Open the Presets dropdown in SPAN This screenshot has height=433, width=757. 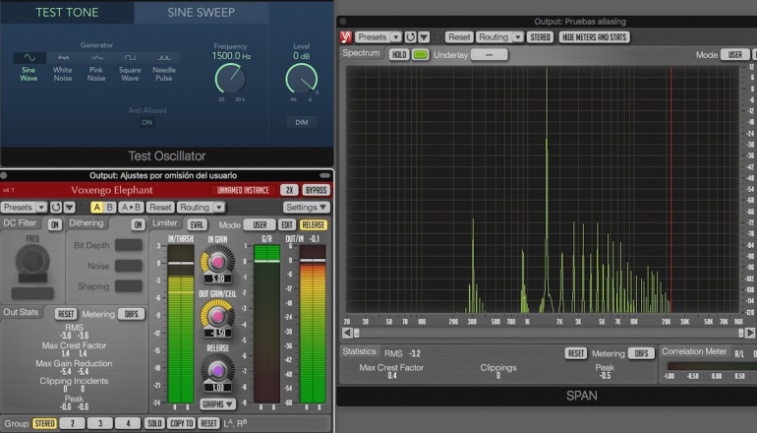[x=378, y=37]
